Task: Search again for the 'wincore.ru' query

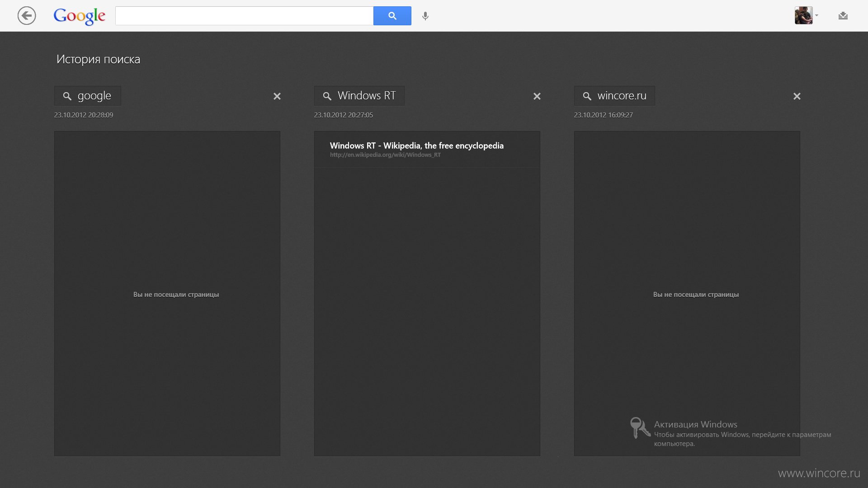Action: 614,96
